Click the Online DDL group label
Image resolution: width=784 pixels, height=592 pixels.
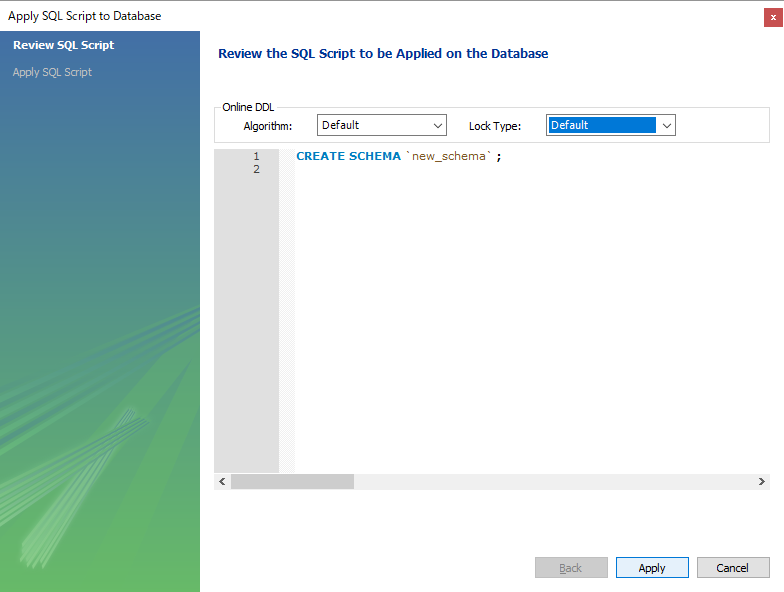pos(248,107)
